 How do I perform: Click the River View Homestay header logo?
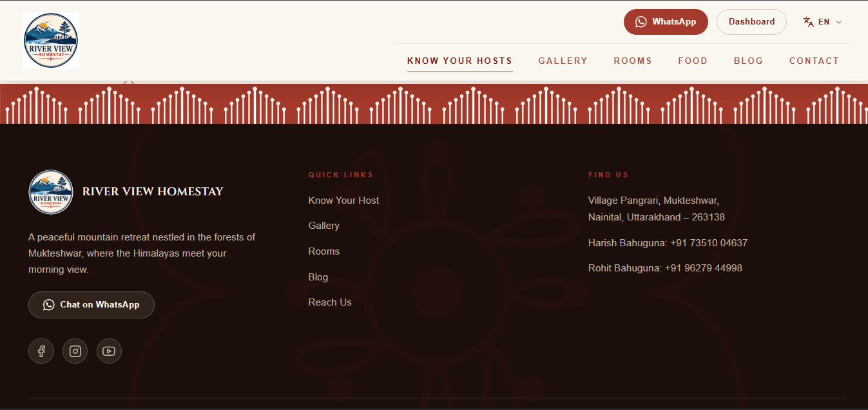tap(51, 41)
